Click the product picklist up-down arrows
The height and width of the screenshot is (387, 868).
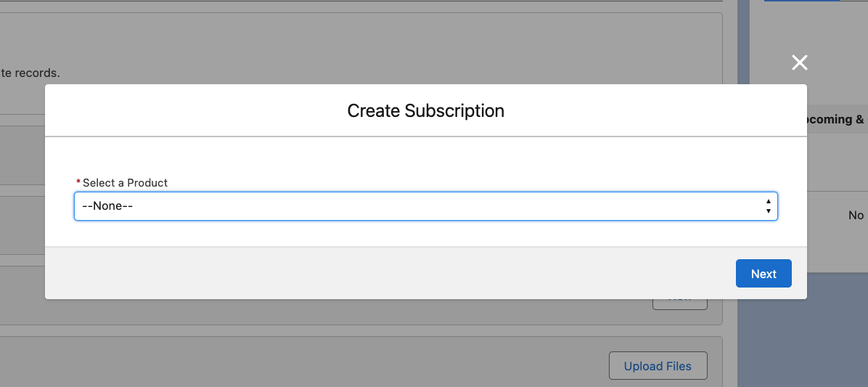(768, 206)
